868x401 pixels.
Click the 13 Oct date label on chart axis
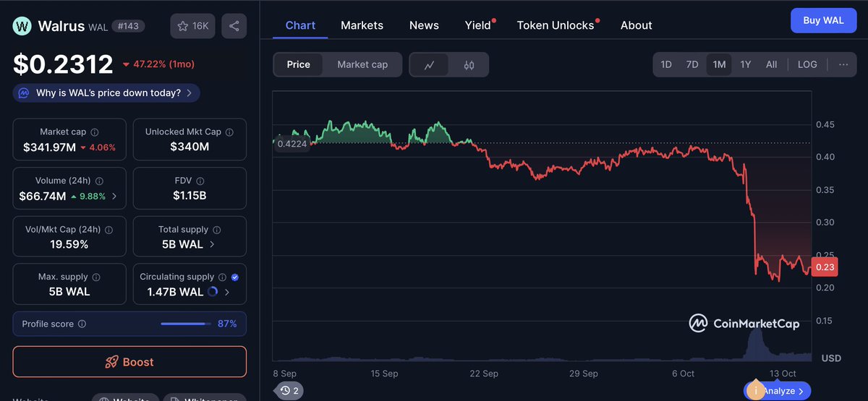(783, 374)
